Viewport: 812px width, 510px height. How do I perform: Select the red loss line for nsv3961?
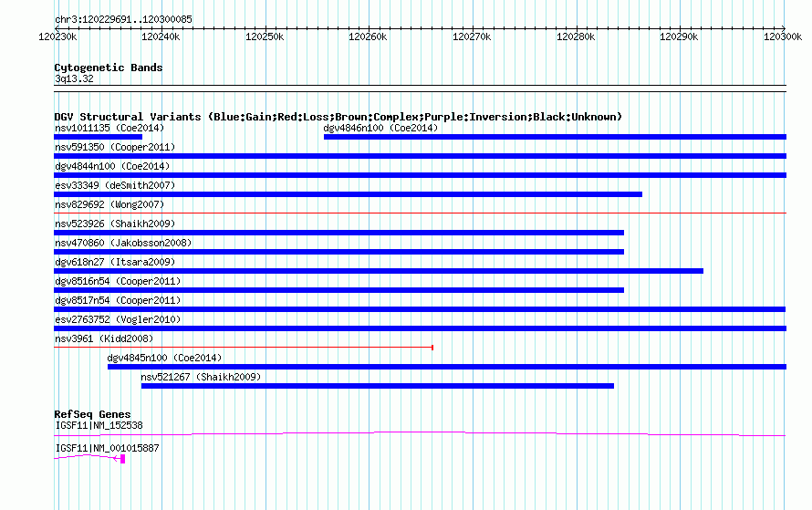(244, 348)
